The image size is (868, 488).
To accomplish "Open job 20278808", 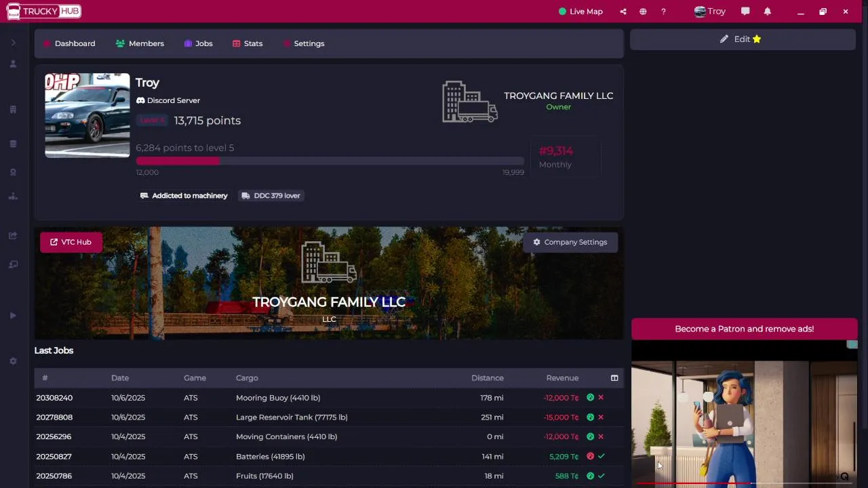I will [54, 418].
